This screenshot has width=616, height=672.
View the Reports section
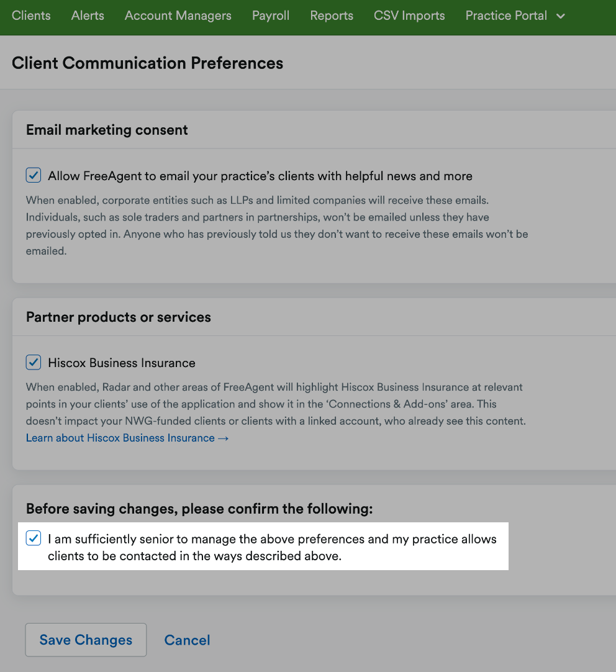pyautogui.click(x=332, y=16)
